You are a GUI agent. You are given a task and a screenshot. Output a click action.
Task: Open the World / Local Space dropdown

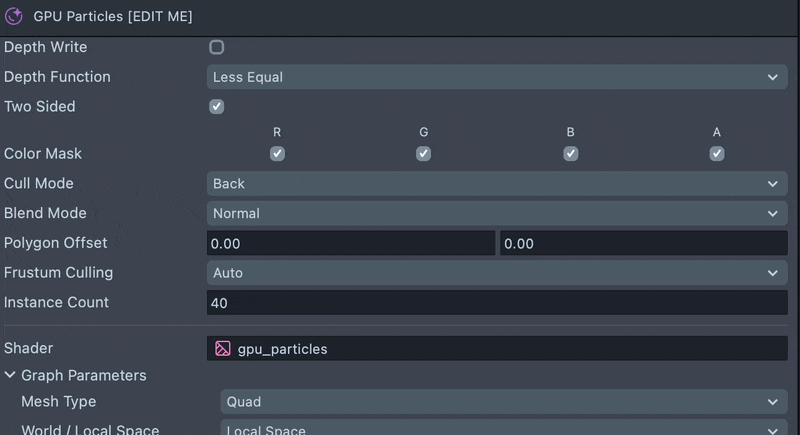point(504,430)
